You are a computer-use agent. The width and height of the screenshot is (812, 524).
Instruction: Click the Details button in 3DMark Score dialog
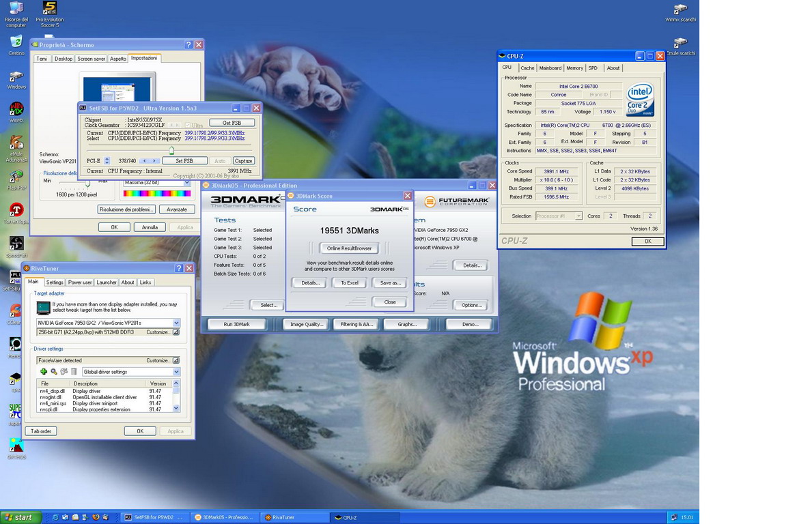pyautogui.click(x=310, y=283)
